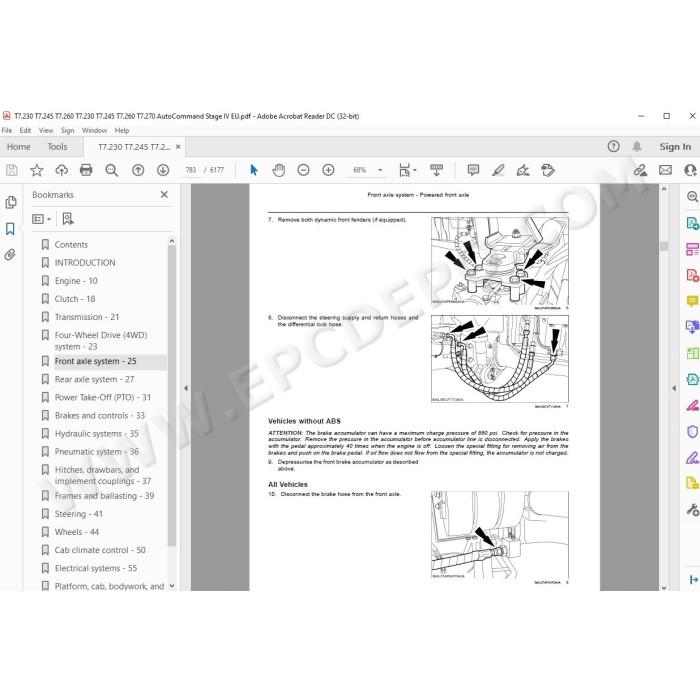This screenshot has width=700, height=700.
Task: Jump to Brakes and controls - 33
Action: click(100, 416)
